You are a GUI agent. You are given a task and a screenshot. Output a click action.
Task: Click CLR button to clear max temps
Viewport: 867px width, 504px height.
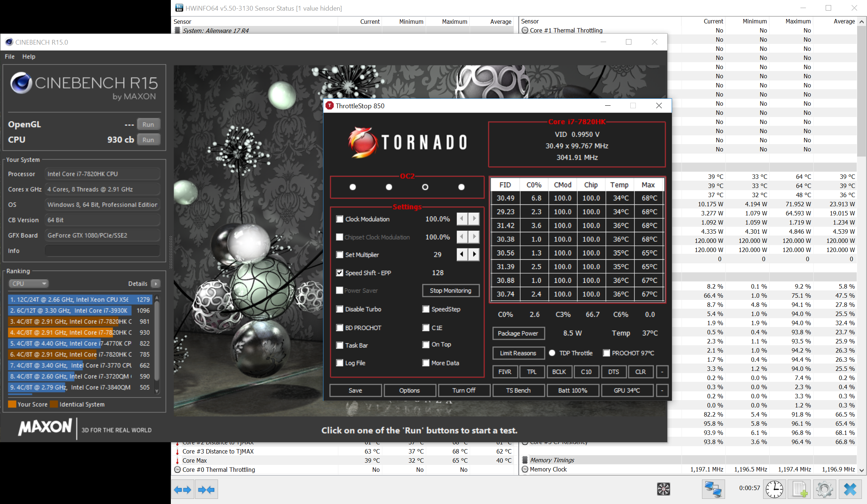641,372
